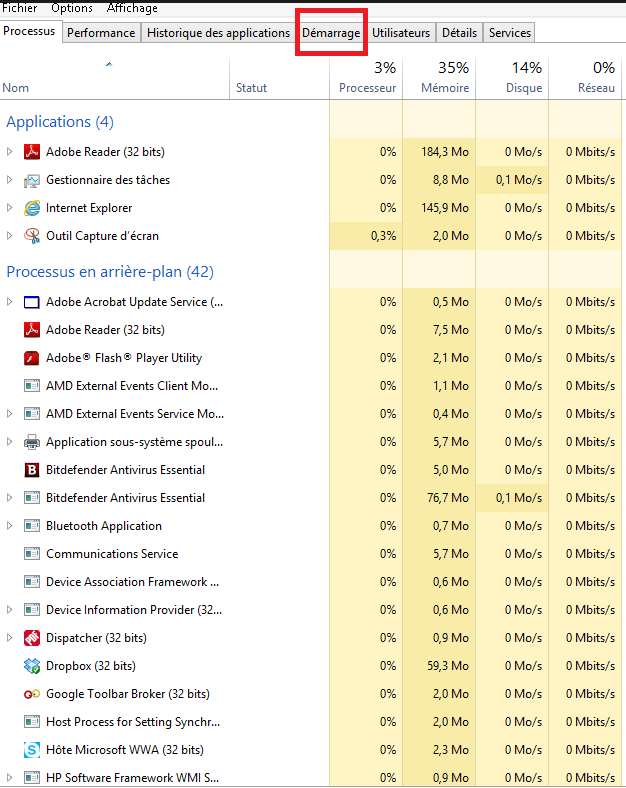This screenshot has height=788, width=626.
Task: Expand AMD External Events Service row
Action: (x=9, y=414)
